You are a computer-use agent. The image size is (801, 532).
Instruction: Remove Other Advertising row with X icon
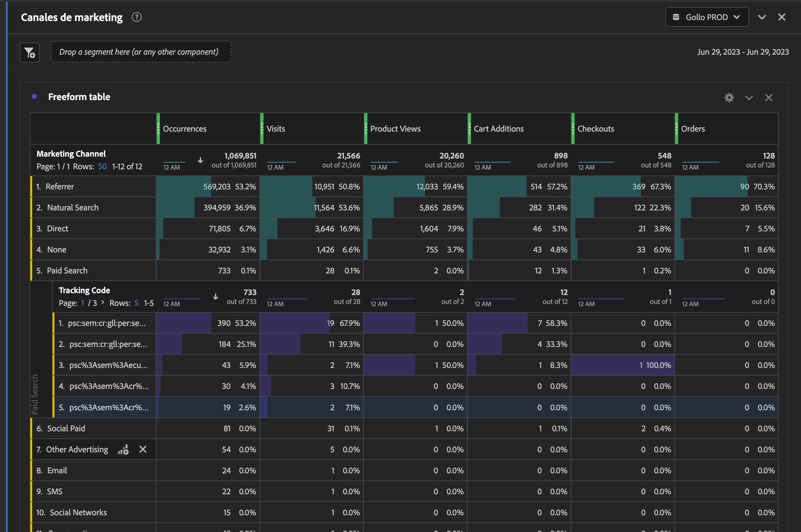click(143, 450)
